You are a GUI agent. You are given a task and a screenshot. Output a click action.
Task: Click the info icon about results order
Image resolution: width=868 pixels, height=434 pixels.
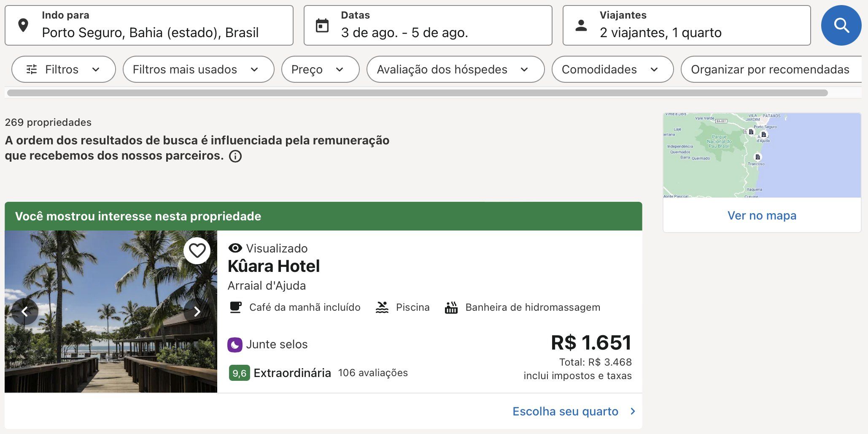pyautogui.click(x=235, y=156)
